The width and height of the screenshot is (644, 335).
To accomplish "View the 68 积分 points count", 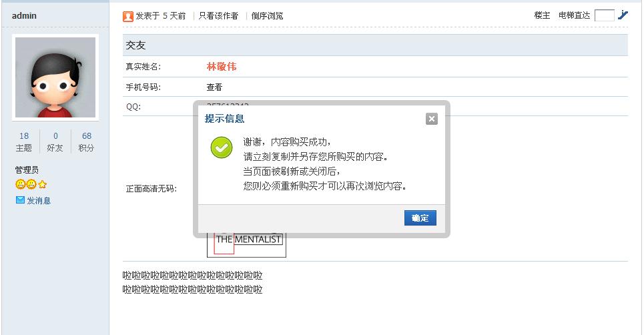I will coord(86,141).
